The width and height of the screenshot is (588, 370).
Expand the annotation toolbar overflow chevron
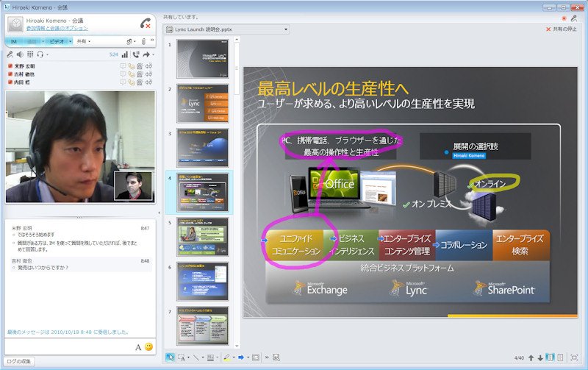click(267, 357)
